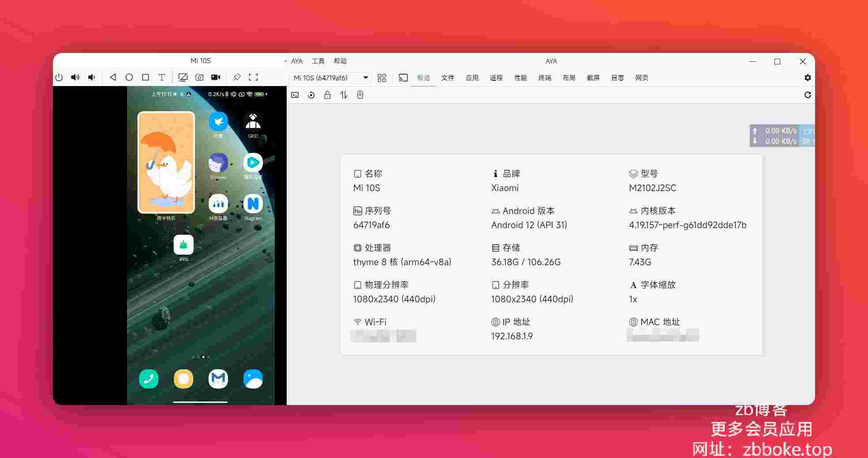Open the device manager grid icon
868x458 pixels.
[382, 78]
